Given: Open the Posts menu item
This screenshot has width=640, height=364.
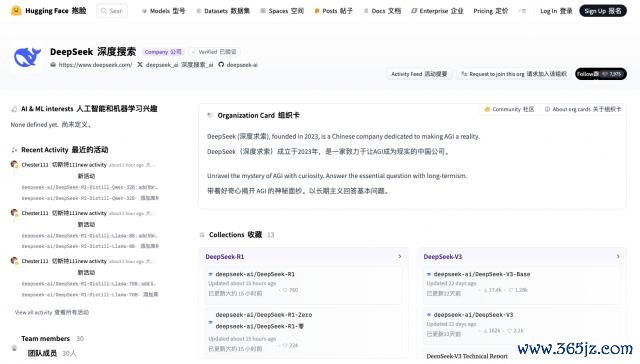Looking at the screenshot, I should click(x=333, y=11).
